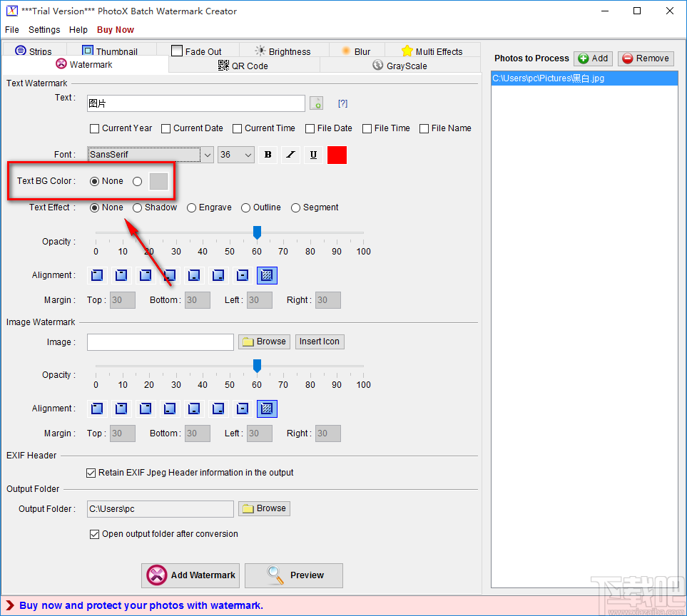Screen dimensions: 687x616
Task: Click the insert symbol icon beside Text field
Action: [316, 103]
